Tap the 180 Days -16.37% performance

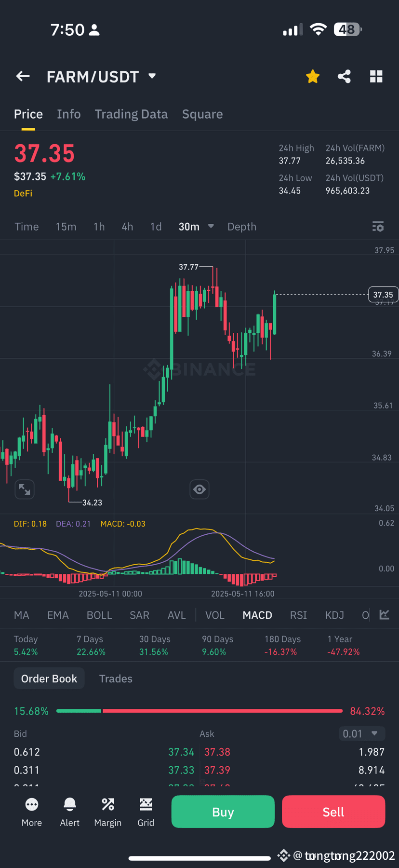pos(282,645)
